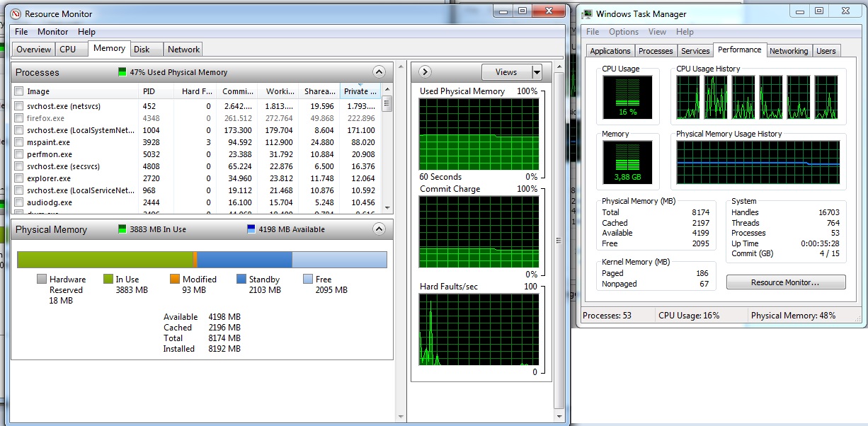Check the svchost.exe (netsvcs) process box
Screen dimensions: 868x426
click(x=19, y=106)
